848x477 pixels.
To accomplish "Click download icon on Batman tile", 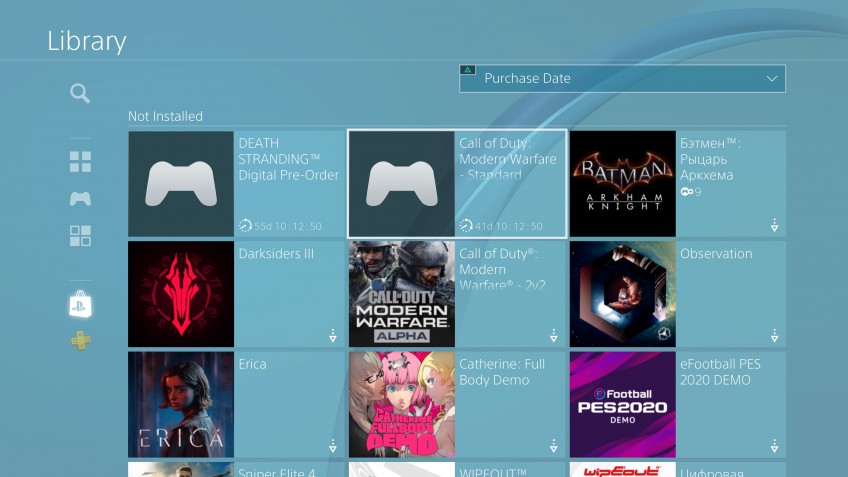I will click(x=774, y=226).
